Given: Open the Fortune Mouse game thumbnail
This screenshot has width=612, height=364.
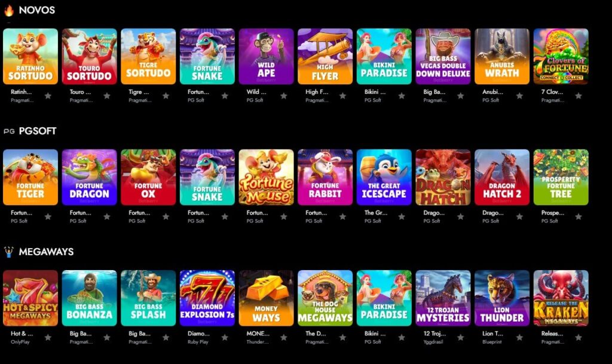Looking at the screenshot, I should [266, 177].
